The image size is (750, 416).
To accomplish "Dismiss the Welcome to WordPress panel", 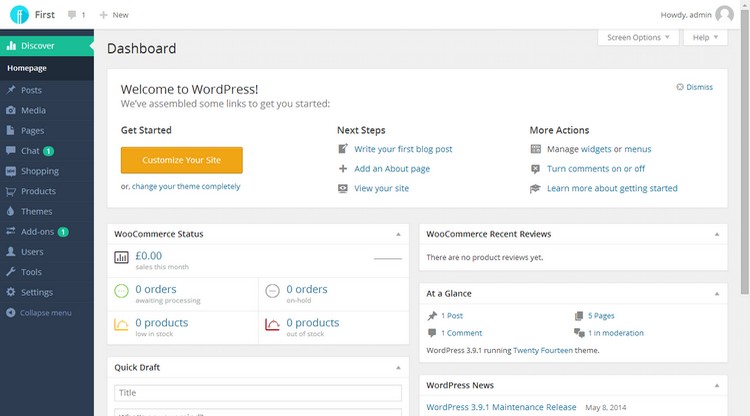I will (x=695, y=87).
